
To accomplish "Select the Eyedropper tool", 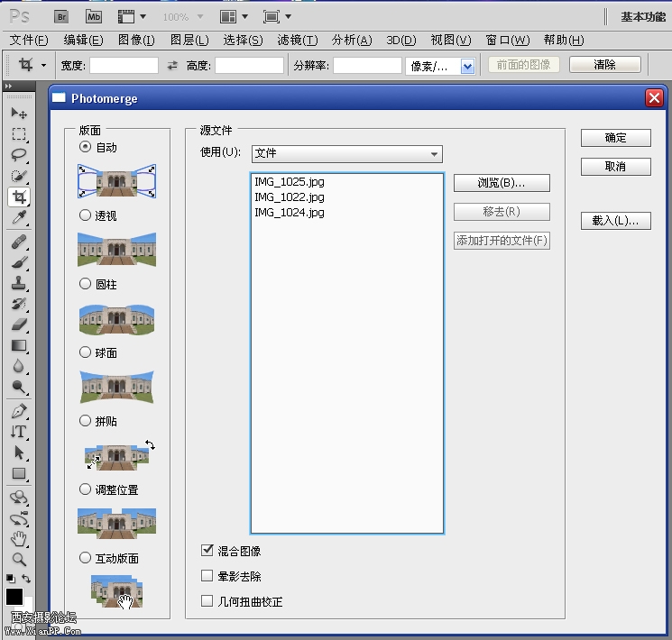I will pyautogui.click(x=18, y=217).
